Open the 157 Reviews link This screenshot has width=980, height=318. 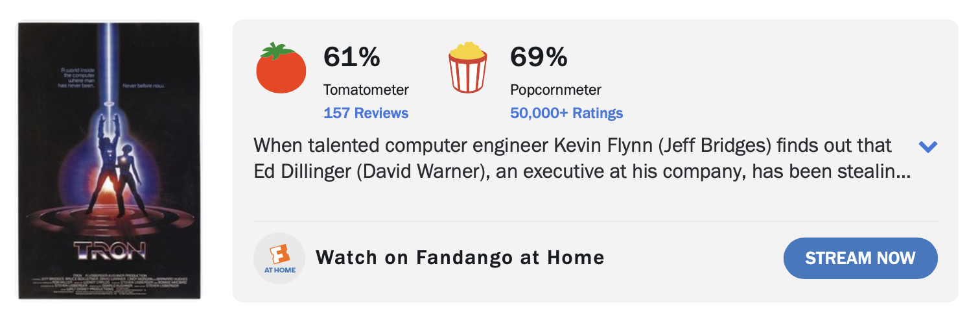click(x=366, y=113)
